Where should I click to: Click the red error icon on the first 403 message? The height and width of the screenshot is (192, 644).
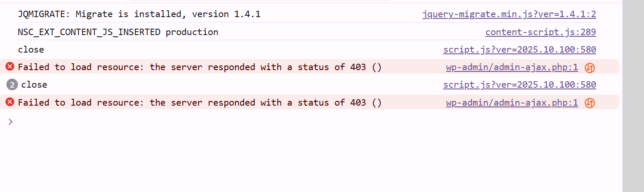(x=10, y=67)
